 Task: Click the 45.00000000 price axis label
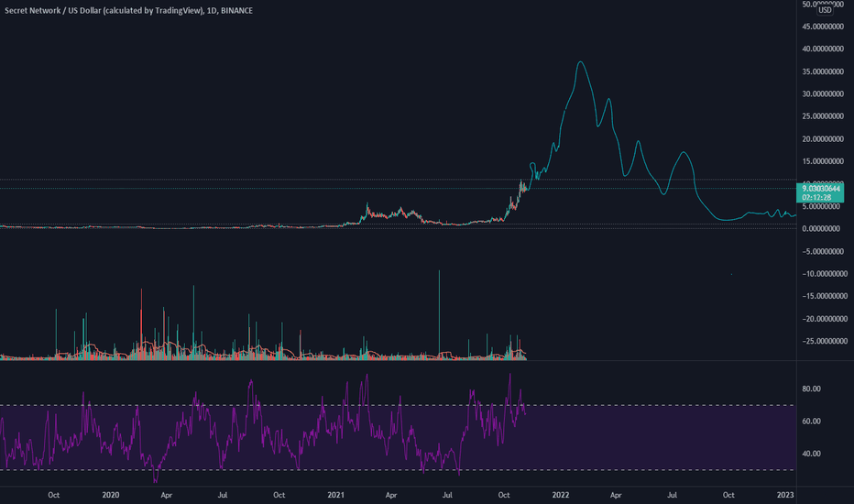coord(823,27)
